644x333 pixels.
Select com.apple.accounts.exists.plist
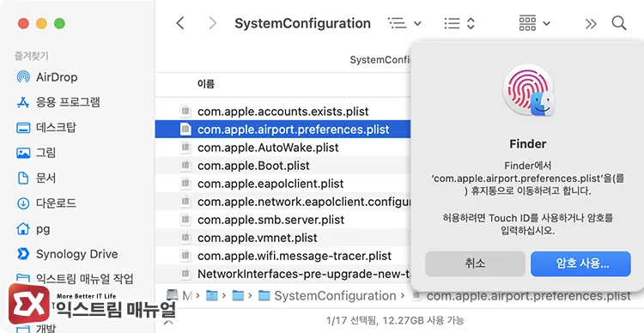(283, 112)
